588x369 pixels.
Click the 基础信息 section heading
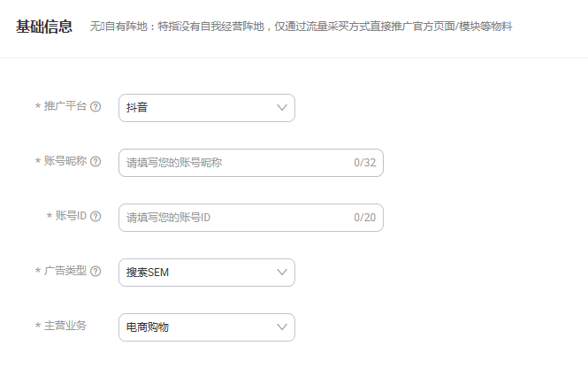click(44, 27)
